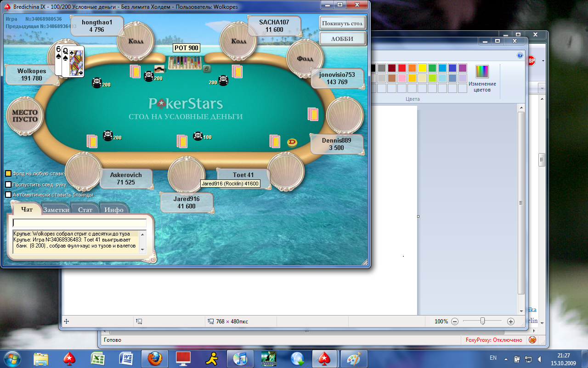Check 'Пропустить след. руку' box
This screenshot has width=588, height=368.
[x=8, y=184]
